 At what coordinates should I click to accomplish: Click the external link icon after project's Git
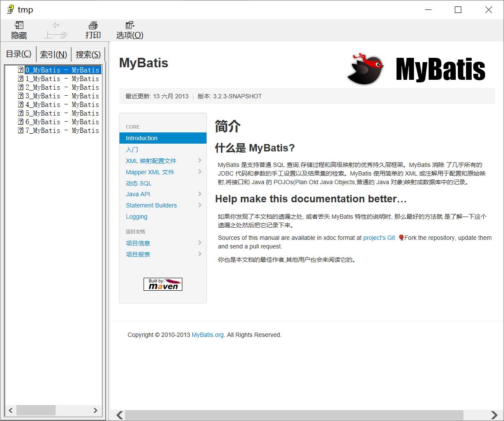coord(401,237)
